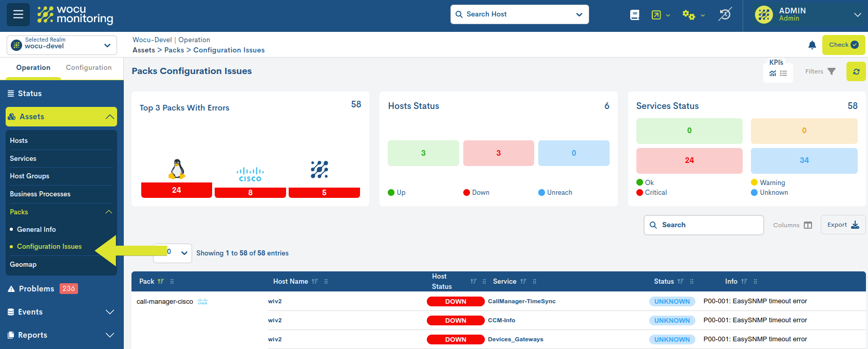The width and height of the screenshot is (868, 349).
Task: Export the table data
Action: (843, 225)
